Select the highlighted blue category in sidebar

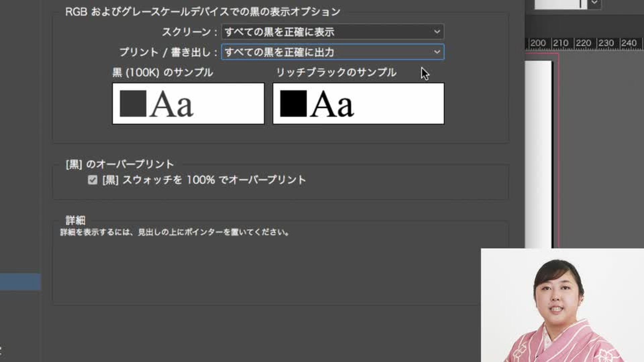click(x=20, y=282)
